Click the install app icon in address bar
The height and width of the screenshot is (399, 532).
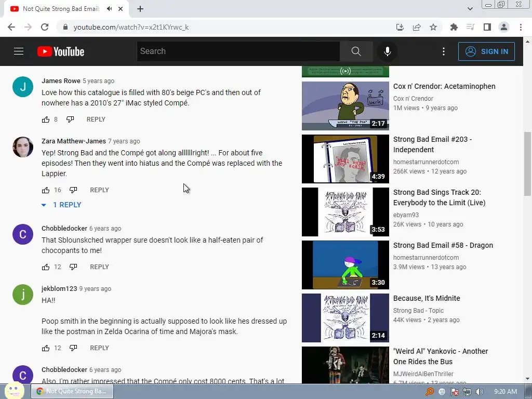pyautogui.click(x=400, y=27)
